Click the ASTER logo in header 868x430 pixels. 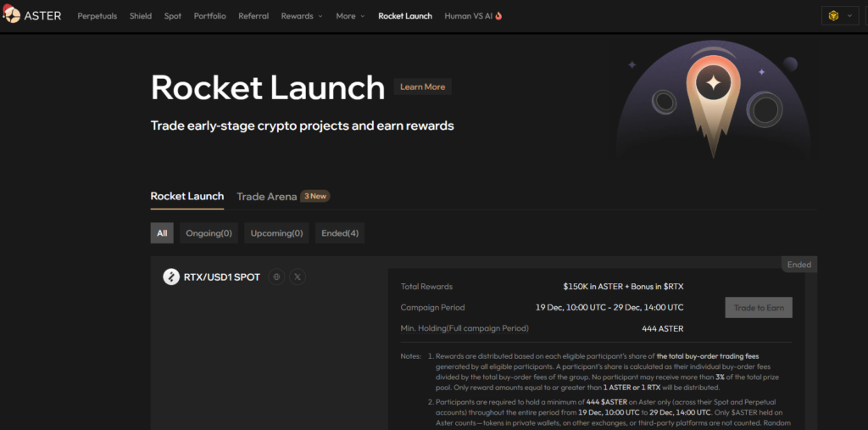31,15
